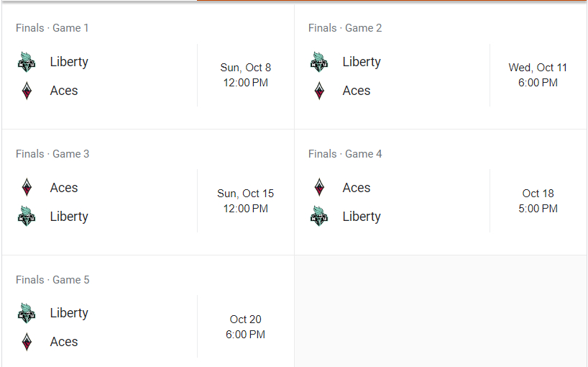Click the Aces logo in Game 3
Screen dimensions: 588x367
click(x=27, y=188)
